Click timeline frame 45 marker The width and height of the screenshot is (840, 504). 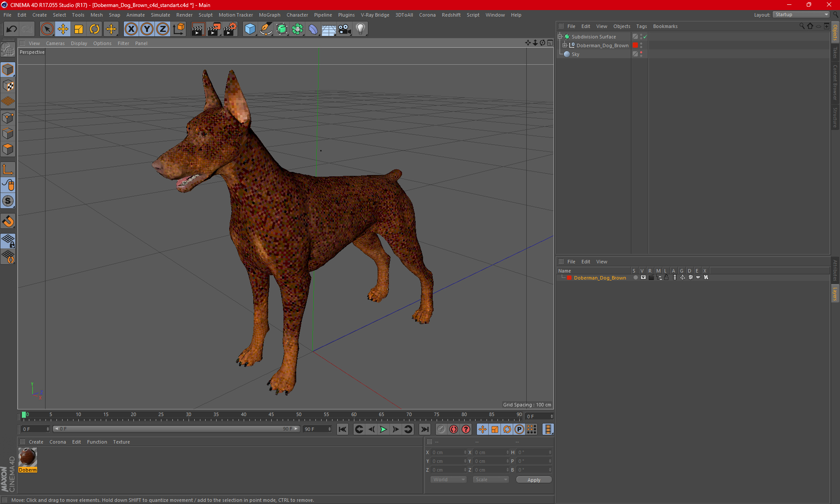pyautogui.click(x=271, y=414)
